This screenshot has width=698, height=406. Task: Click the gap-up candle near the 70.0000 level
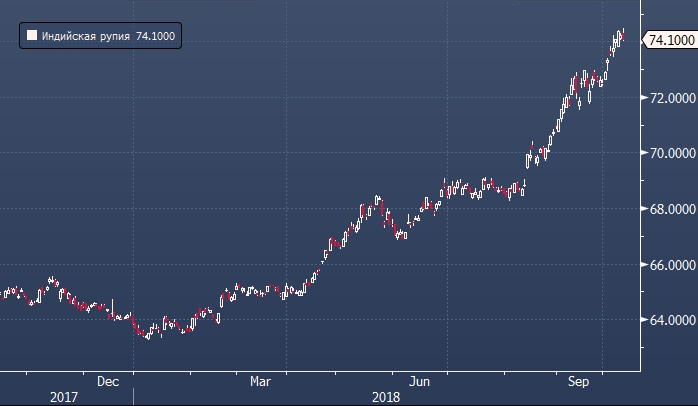(528, 157)
